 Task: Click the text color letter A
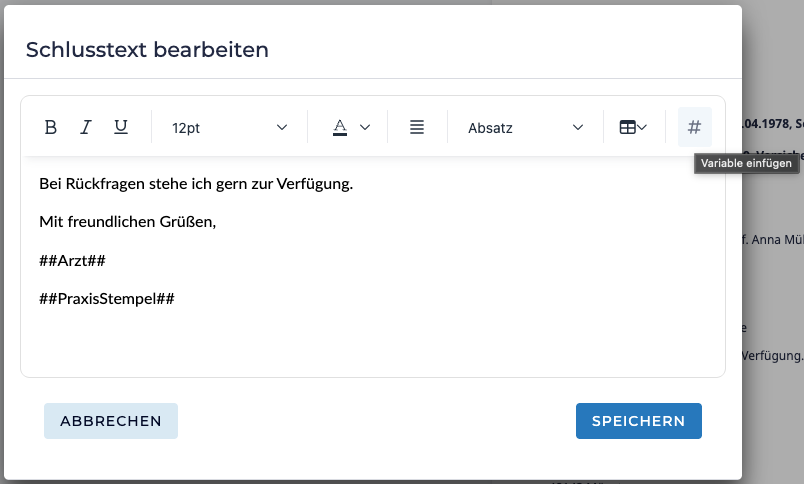tap(340, 127)
